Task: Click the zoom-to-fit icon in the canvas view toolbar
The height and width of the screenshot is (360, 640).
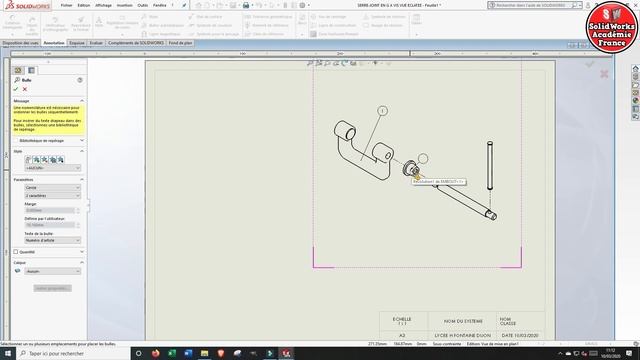Action: pyautogui.click(x=310, y=63)
